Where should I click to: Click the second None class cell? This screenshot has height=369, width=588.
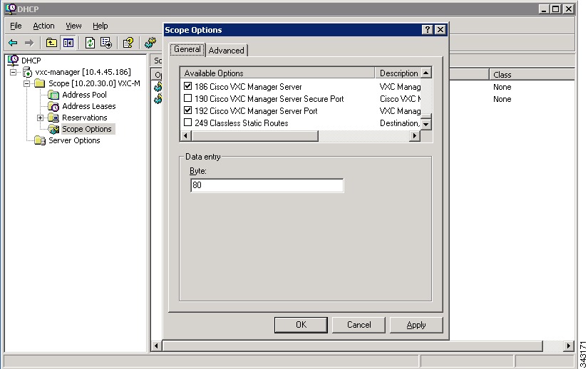coord(502,99)
